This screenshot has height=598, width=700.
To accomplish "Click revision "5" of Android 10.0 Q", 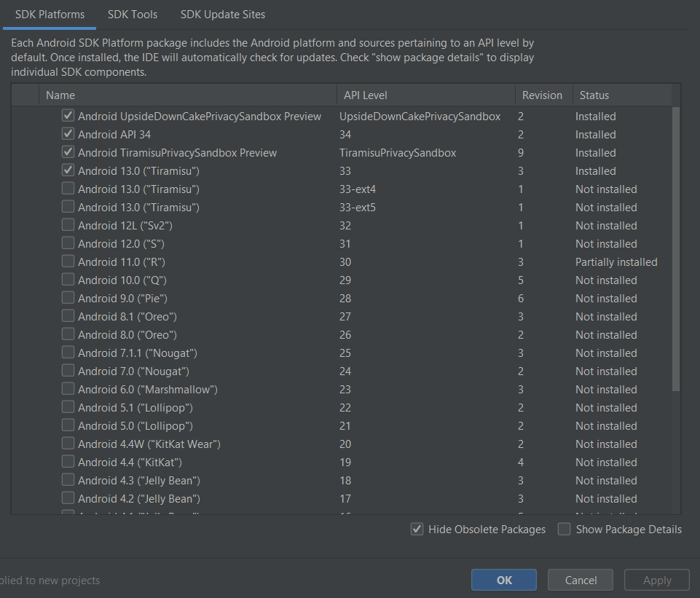I will pyautogui.click(x=521, y=280).
